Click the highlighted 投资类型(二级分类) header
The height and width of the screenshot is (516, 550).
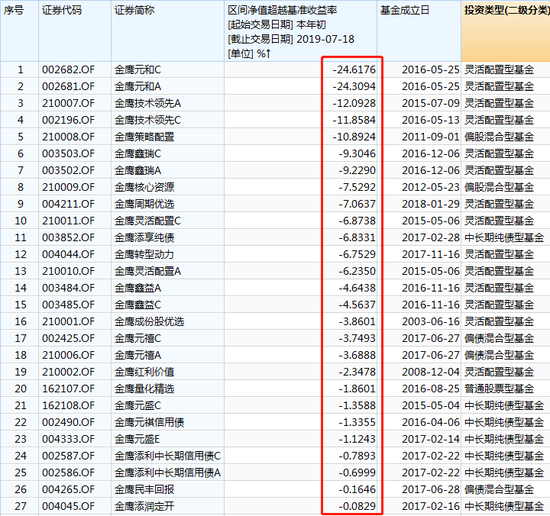505,31
